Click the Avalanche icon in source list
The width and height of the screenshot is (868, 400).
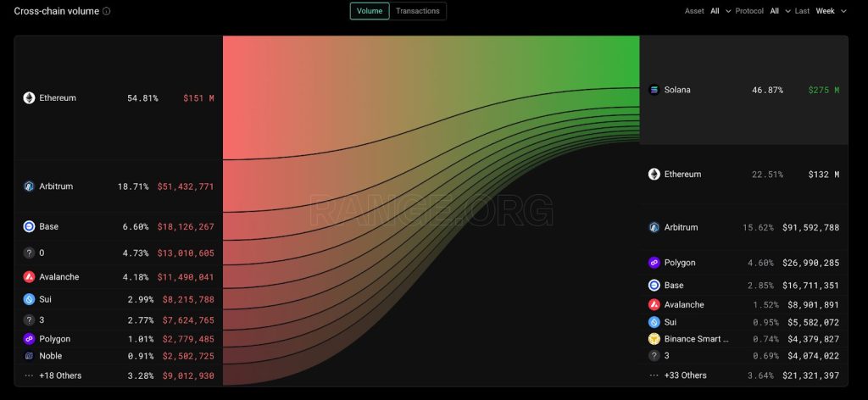click(29, 276)
